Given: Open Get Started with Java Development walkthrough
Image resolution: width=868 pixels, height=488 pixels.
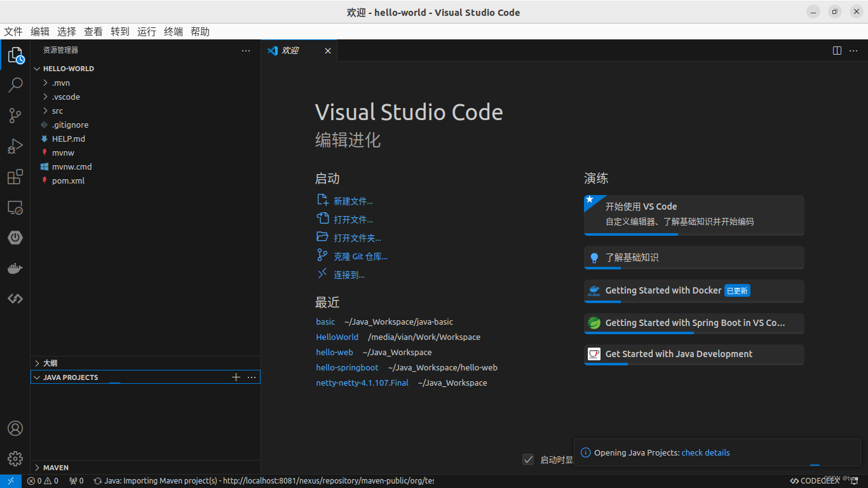Looking at the screenshot, I should 694,355.
